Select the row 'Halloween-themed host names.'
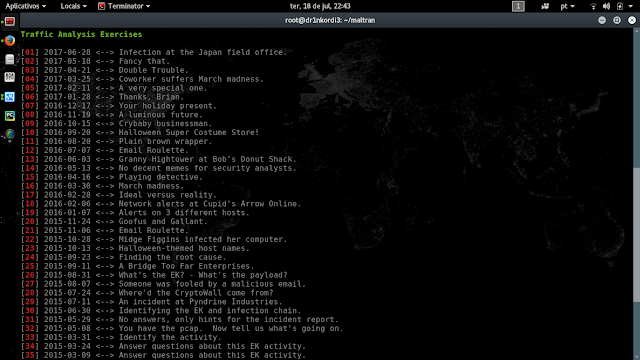 (135, 248)
